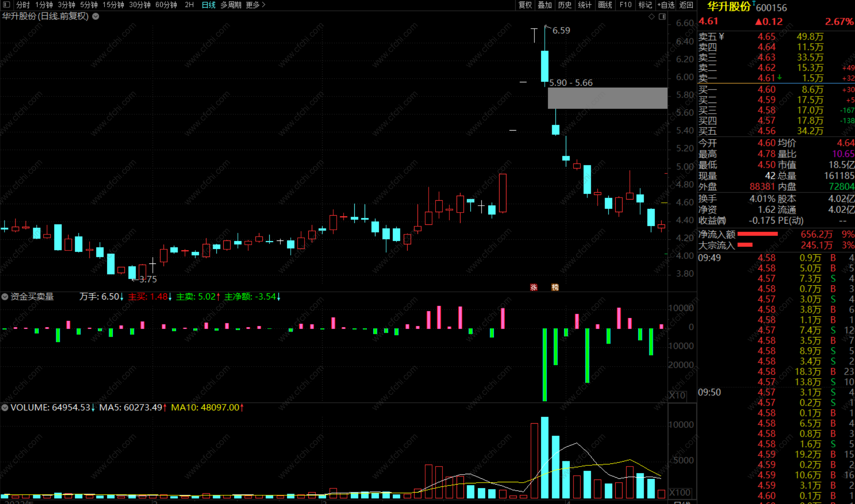Click stock code 600156 in header
The height and width of the screenshot is (504, 855).
pyautogui.click(x=771, y=8)
